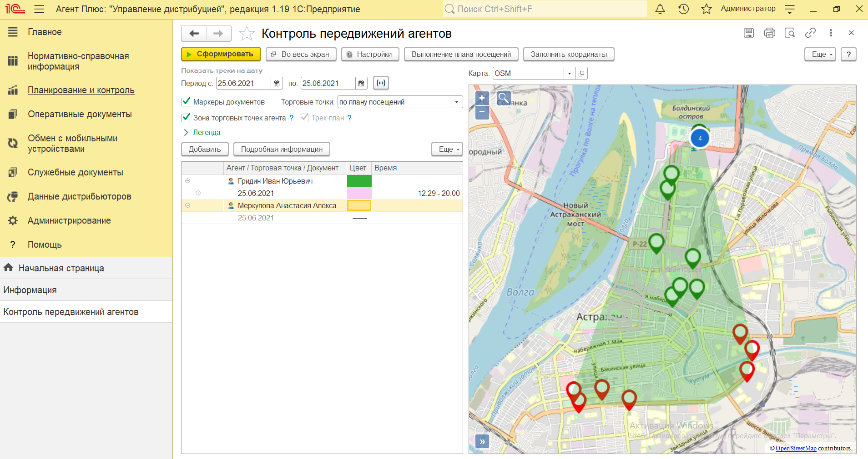Save the report with diskette icon

pos(749,33)
